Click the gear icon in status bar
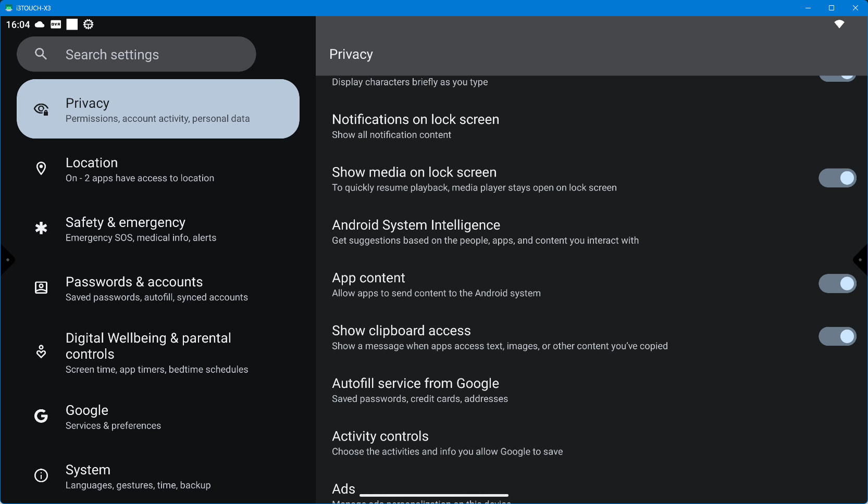The height and width of the screenshot is (504, 868). coord(89,24)
